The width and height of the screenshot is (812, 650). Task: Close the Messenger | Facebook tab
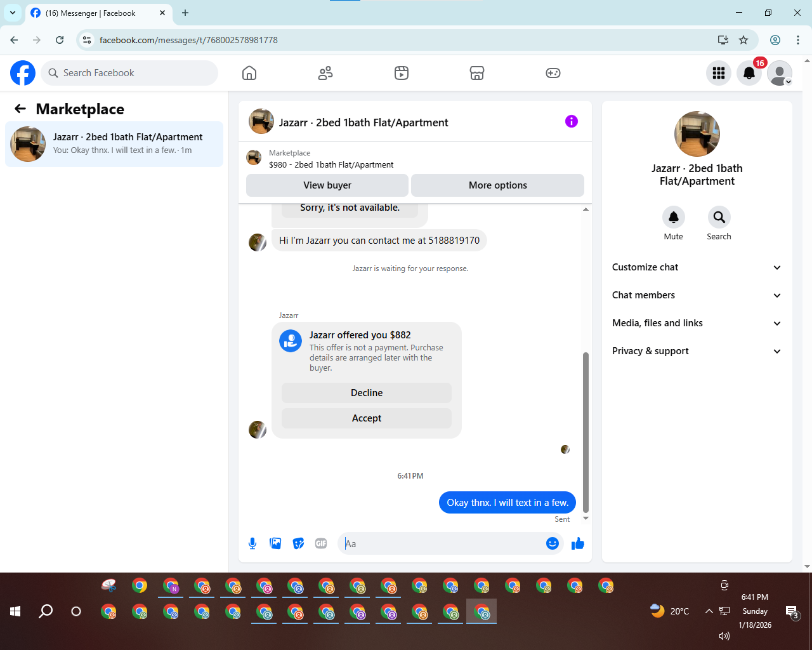(162, 13)
